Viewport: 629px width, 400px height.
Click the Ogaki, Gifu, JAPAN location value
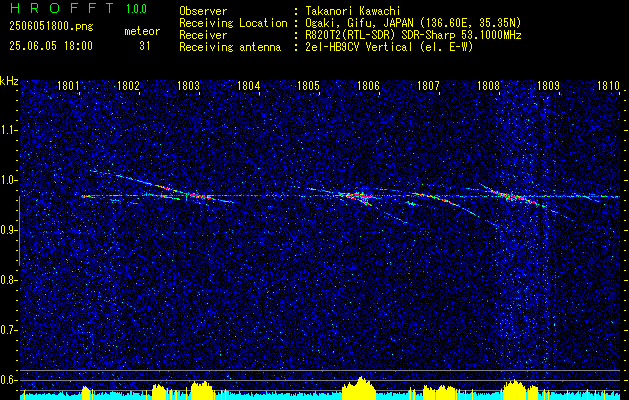click(x=413, y=23)
